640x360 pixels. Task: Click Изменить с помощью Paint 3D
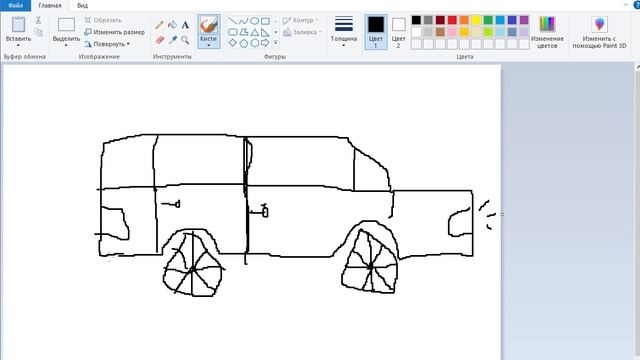coord(599,32)
